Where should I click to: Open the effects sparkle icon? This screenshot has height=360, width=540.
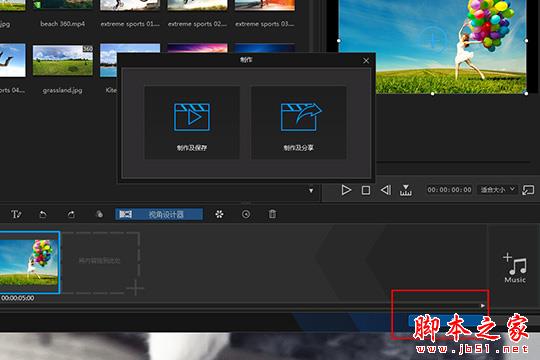(219, 214)
